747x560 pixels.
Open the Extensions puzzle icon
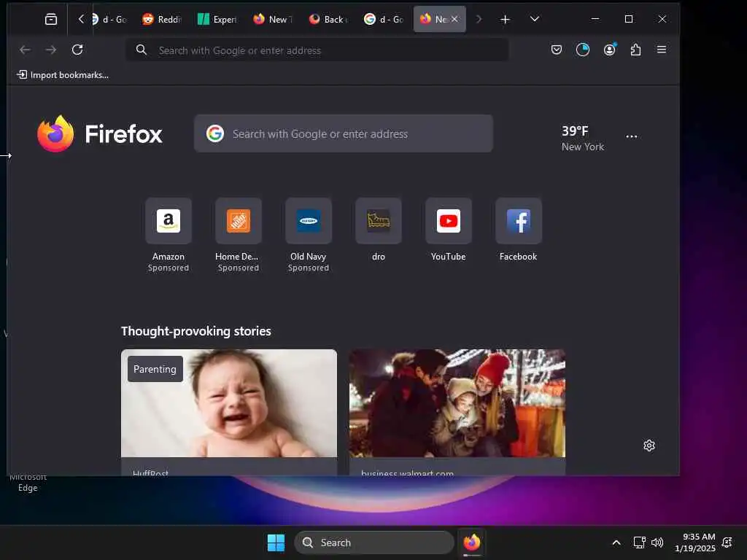tap(635, 50)
